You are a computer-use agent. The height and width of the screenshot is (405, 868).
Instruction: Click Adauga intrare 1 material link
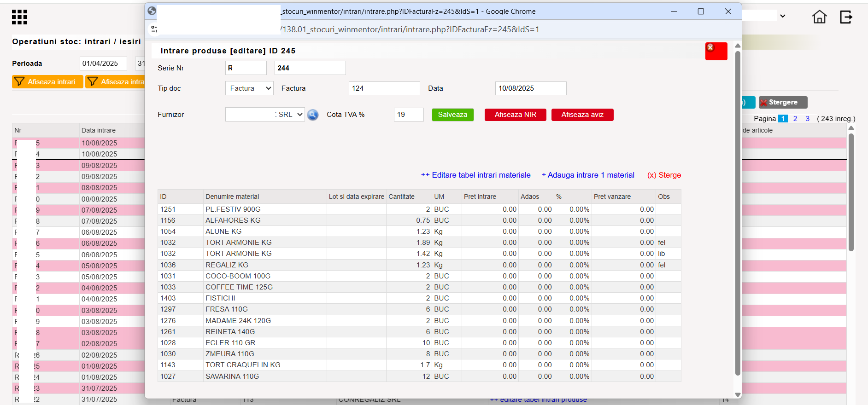pyautogui.click(x=588, y=175)
